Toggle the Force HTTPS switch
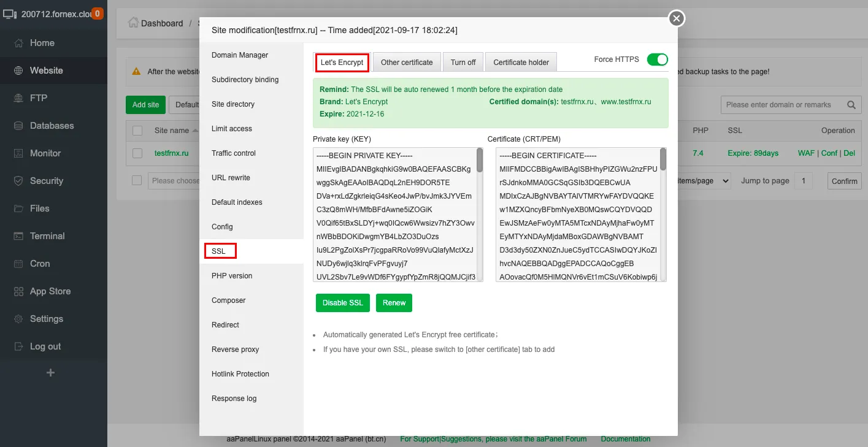Viewport: 868px width, 447px height. pos(657,59)
